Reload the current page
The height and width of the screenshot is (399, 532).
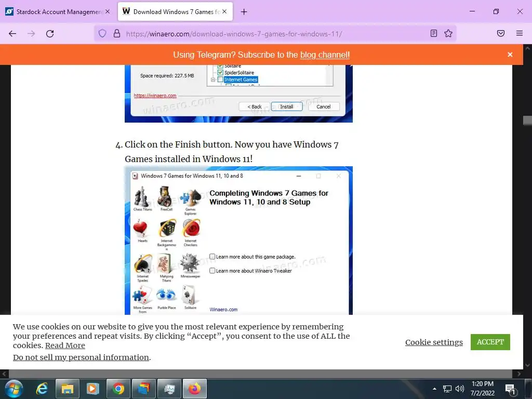50,34
